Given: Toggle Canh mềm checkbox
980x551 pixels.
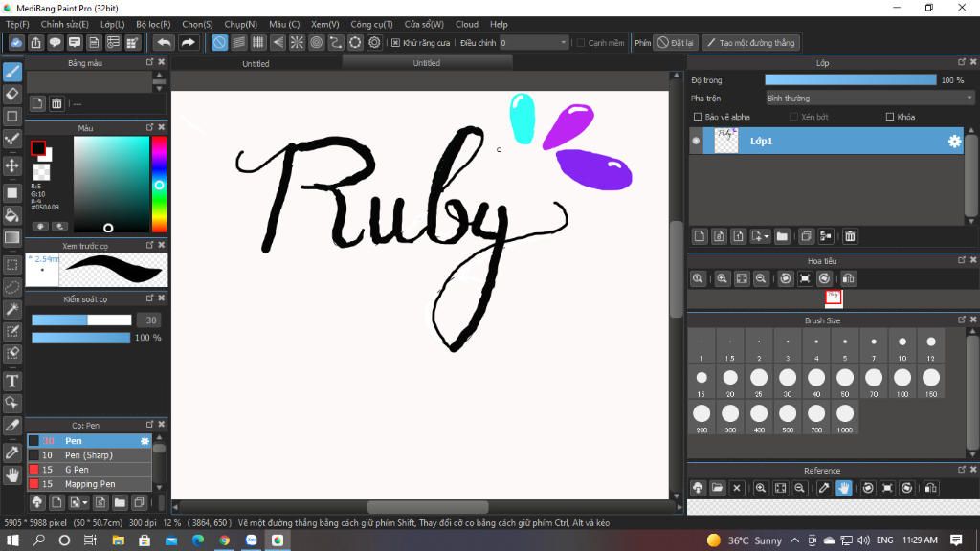Looking at the screenshot, I should pyautogui.click(x=581, y=42).
